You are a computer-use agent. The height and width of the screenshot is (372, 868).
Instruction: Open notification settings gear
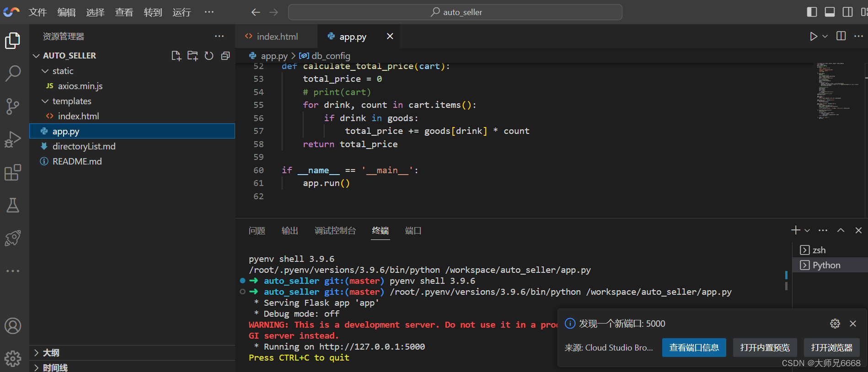click(x=835, y=324)
